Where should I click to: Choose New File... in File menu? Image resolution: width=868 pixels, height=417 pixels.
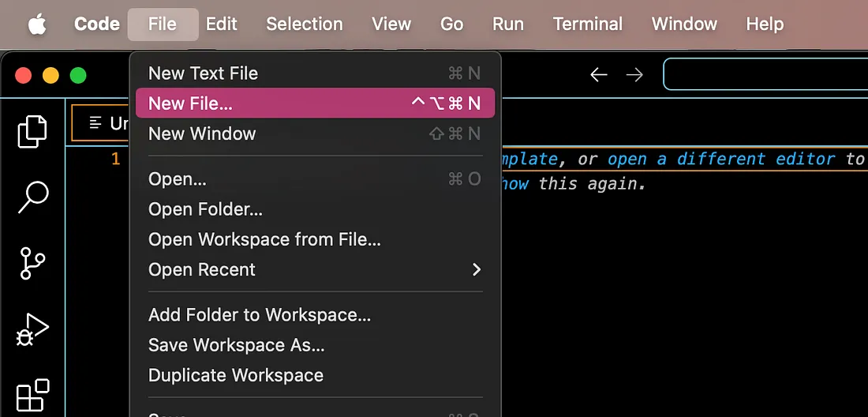(315, 103)
